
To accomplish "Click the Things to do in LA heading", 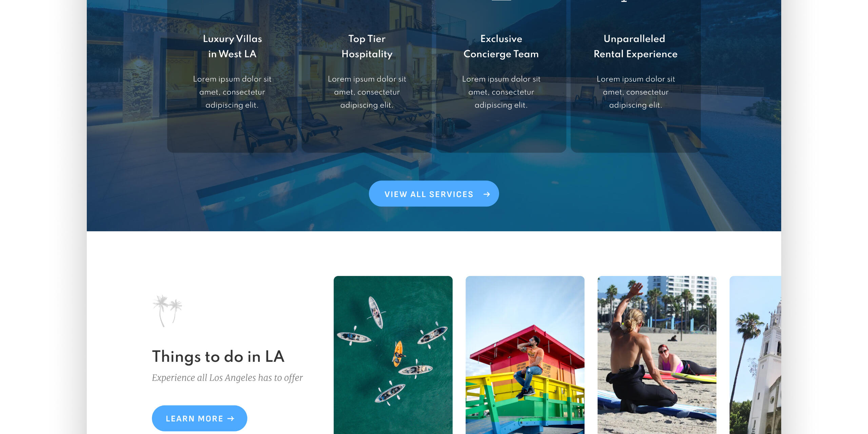I will click(x=218, y=357).
